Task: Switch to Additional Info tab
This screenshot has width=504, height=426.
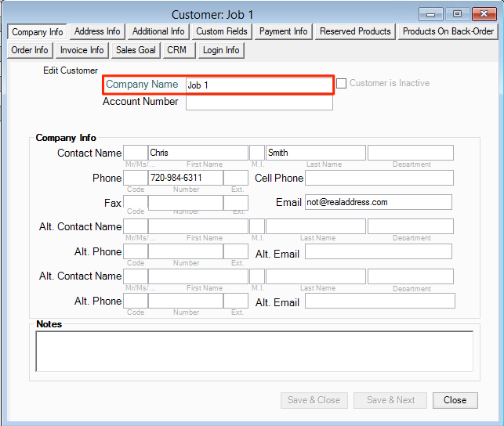Action: [158, 31]
